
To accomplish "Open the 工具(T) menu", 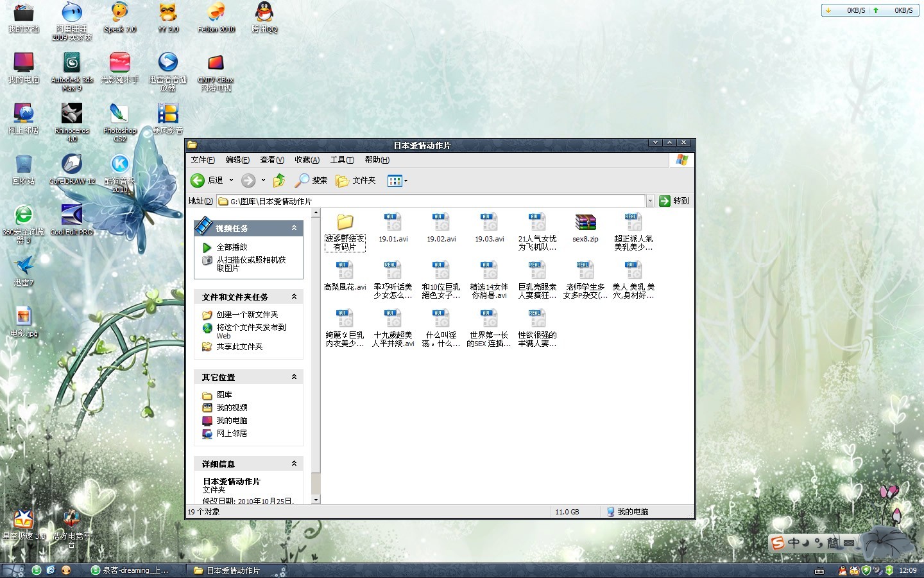I will coord(342,160).
